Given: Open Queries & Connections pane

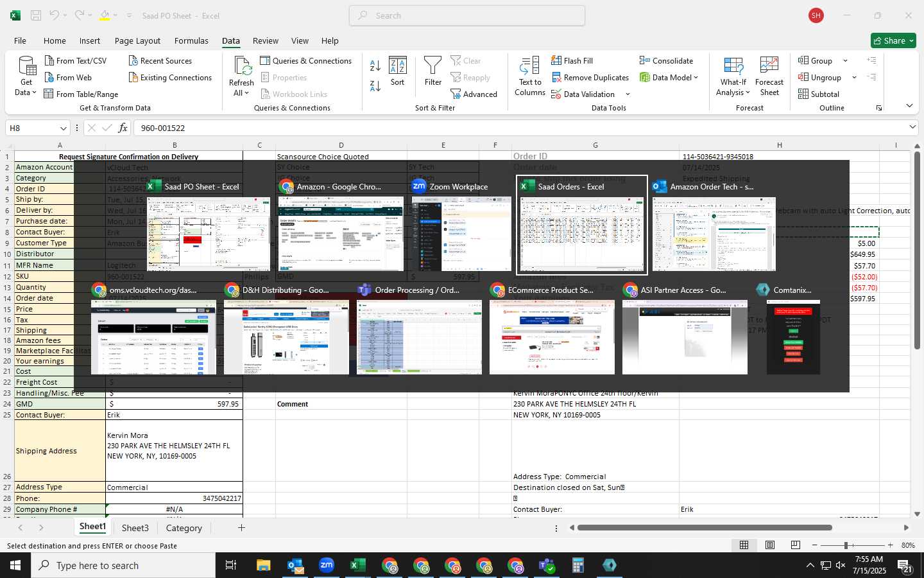Looking at the screenshot, I should pos(305,60).
